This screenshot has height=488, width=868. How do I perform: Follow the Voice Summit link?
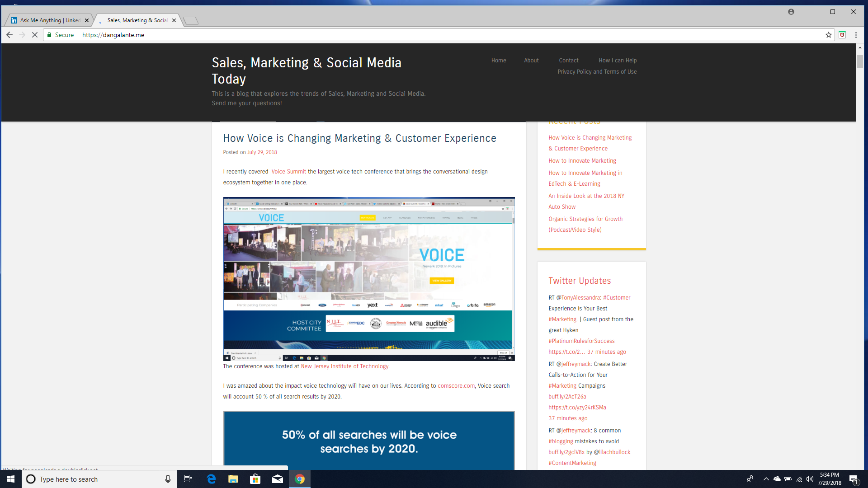tap(288, 172)
